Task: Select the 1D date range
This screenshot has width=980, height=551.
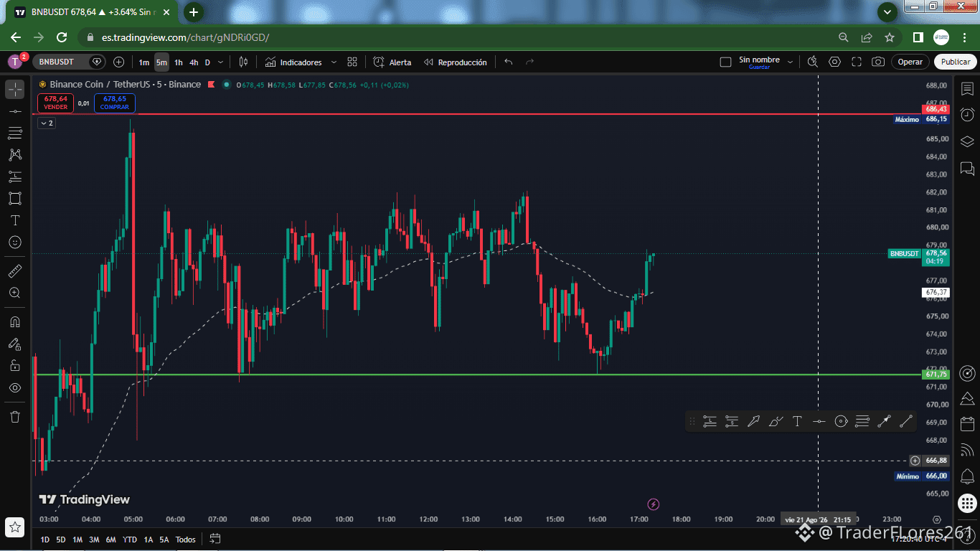Action: [45, 540]
